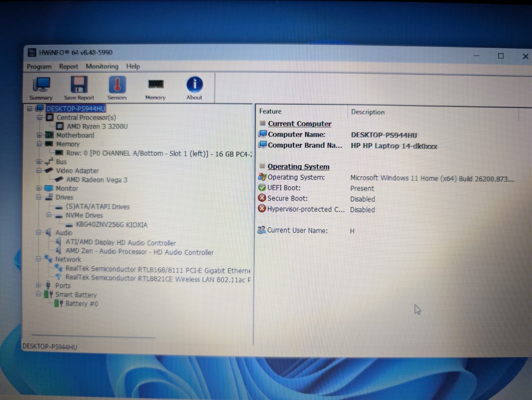The image size is (532, 400).
Task: Select DESKTOP-PS944HU in the tree
Action: (x=75, y=109)
